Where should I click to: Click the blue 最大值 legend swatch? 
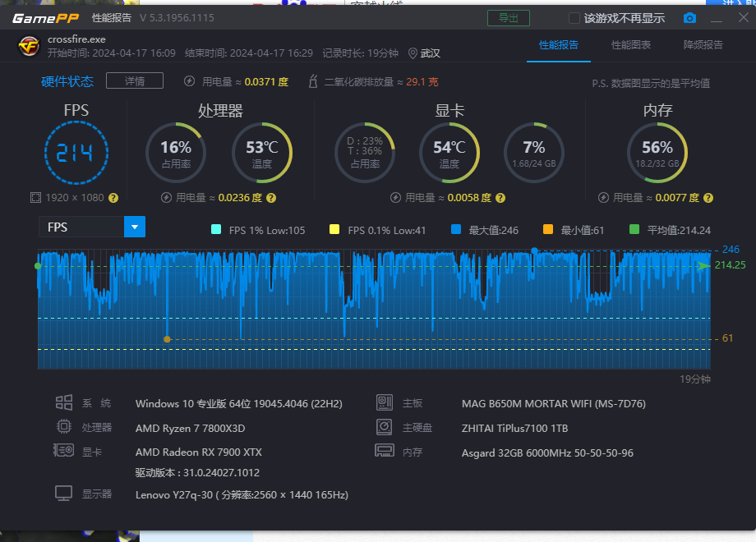pyautogui.click(x=455, y=229)
